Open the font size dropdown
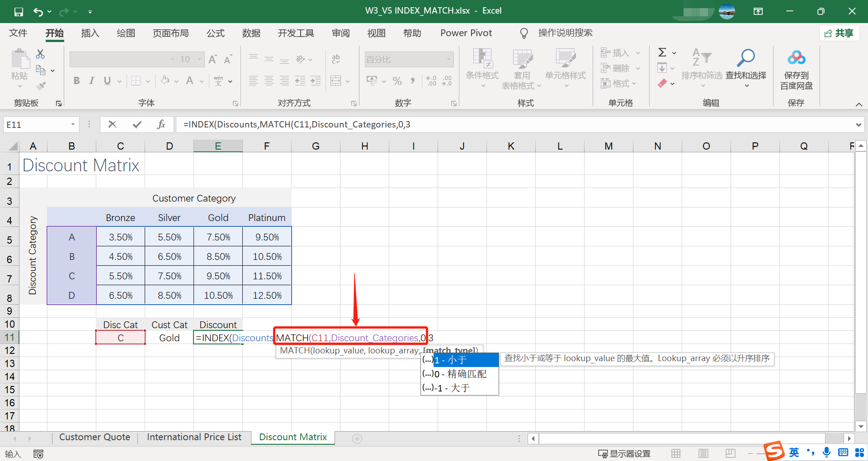This screenshot has height=461, width=868. click(199, 59)
